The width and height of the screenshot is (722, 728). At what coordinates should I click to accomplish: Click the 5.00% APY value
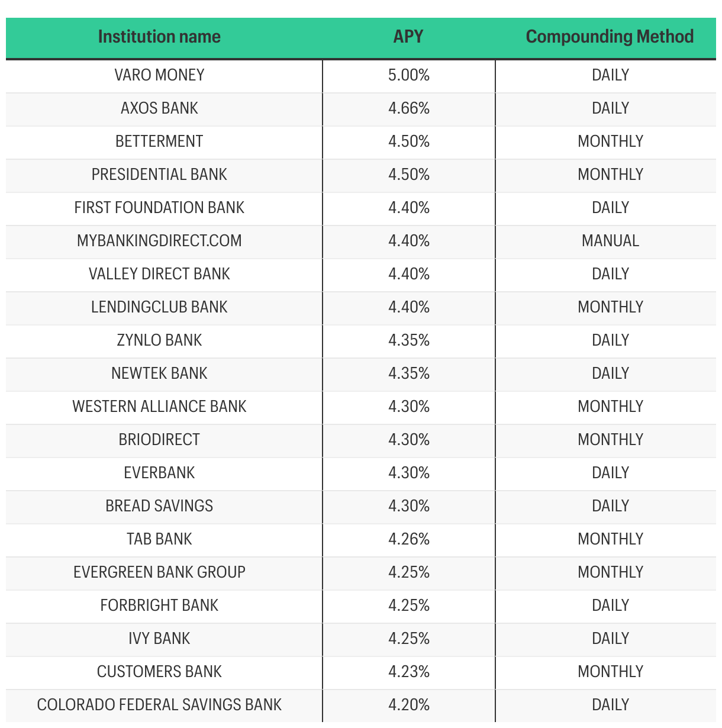[x=409, y=75]
